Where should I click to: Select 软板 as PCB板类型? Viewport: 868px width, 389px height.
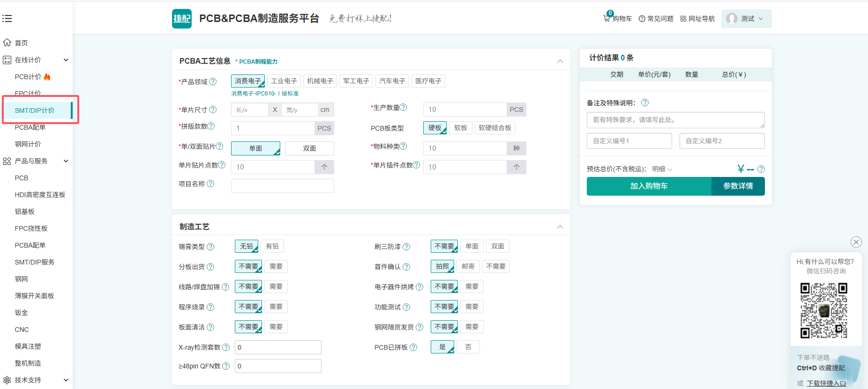point(461,128)
